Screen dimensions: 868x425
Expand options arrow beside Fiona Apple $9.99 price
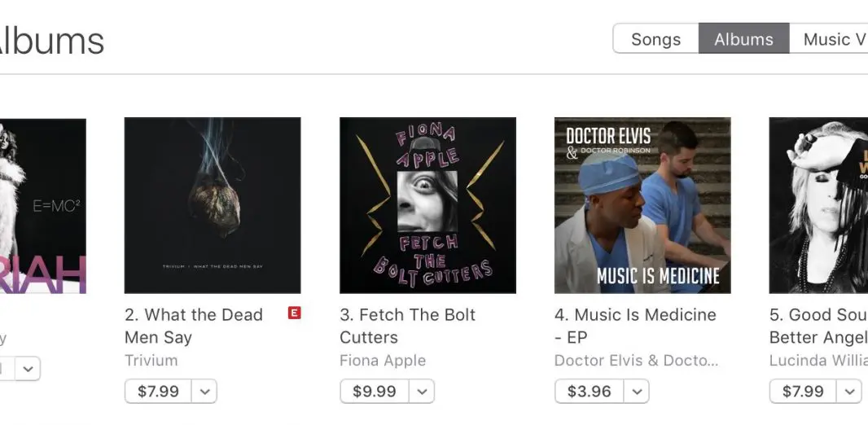coord(422,392)
